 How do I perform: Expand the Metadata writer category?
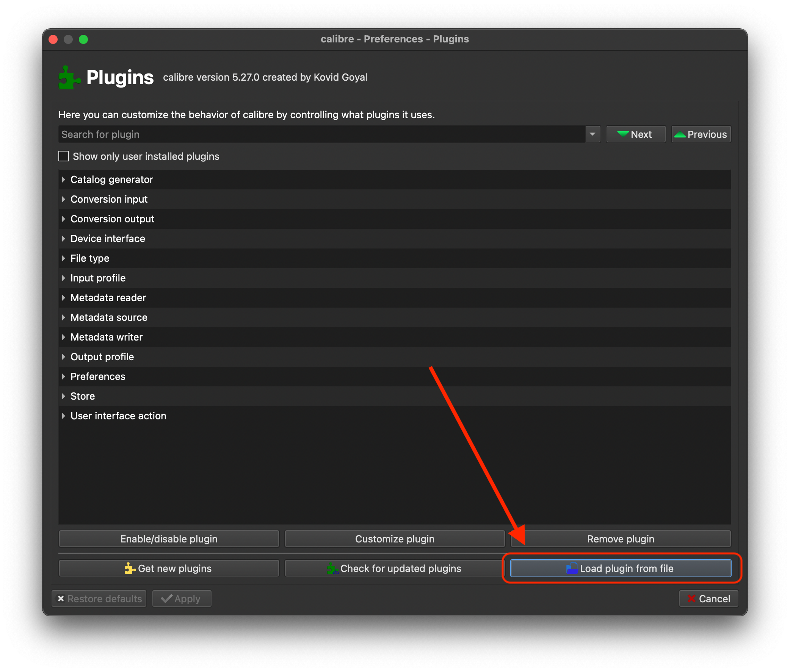tap(63, 337)
